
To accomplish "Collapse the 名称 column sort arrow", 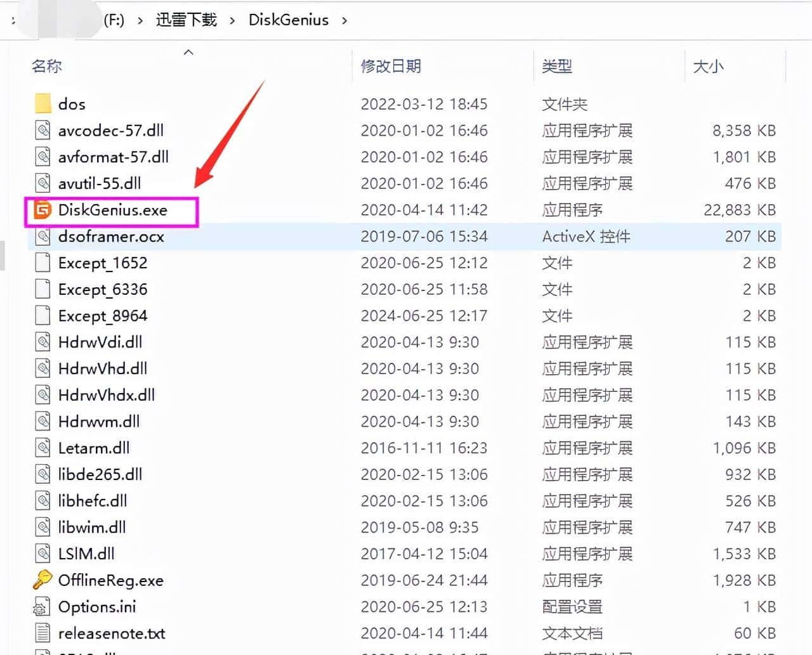I will (188, 53).
